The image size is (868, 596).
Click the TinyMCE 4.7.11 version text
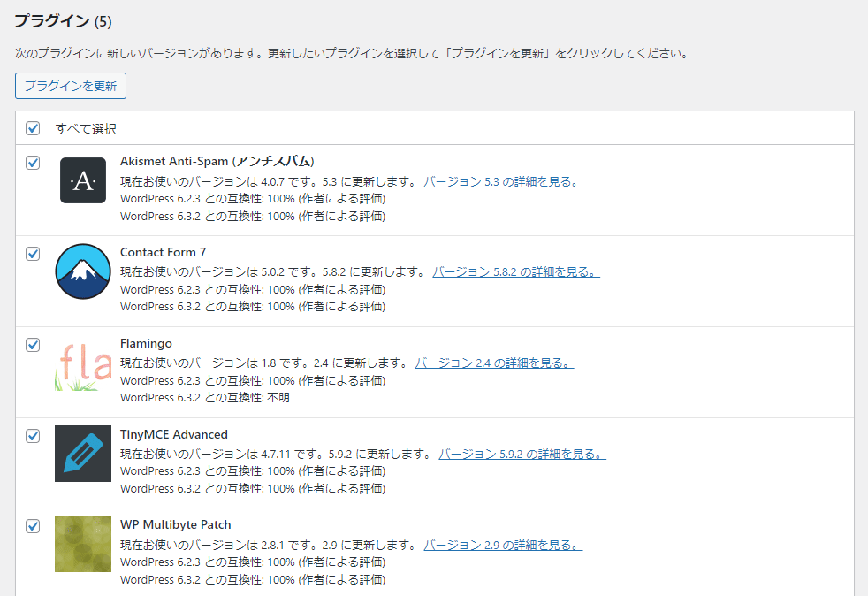tap(276, 455)
